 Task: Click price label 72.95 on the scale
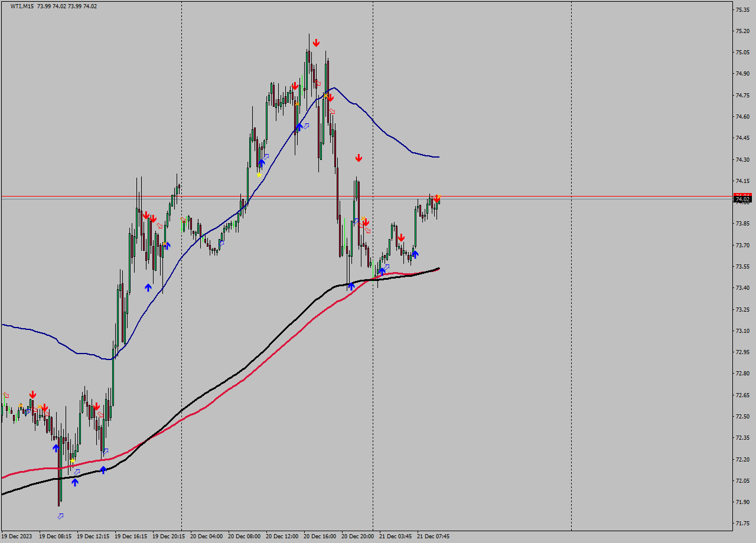[x=742, y=352]
